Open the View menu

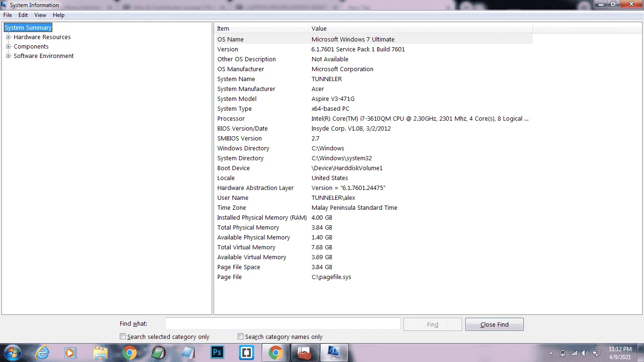pyautogui.click(x=41, y=15)
